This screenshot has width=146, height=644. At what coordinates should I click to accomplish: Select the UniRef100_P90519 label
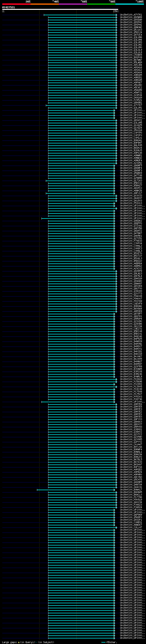(x=131, y=500)
